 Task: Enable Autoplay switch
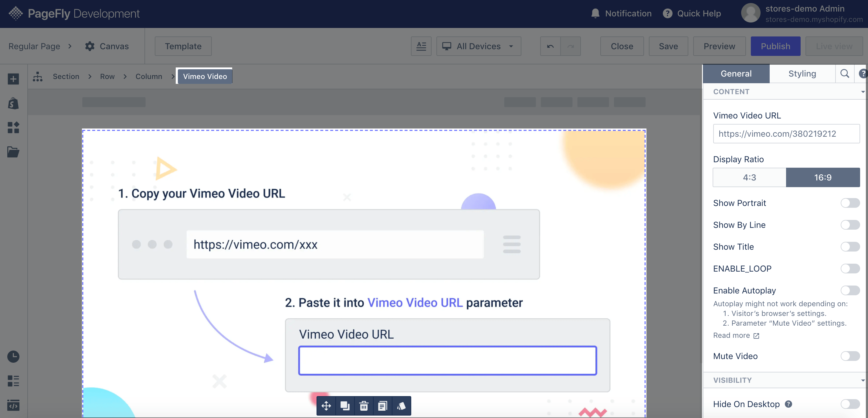pos(850,290)
